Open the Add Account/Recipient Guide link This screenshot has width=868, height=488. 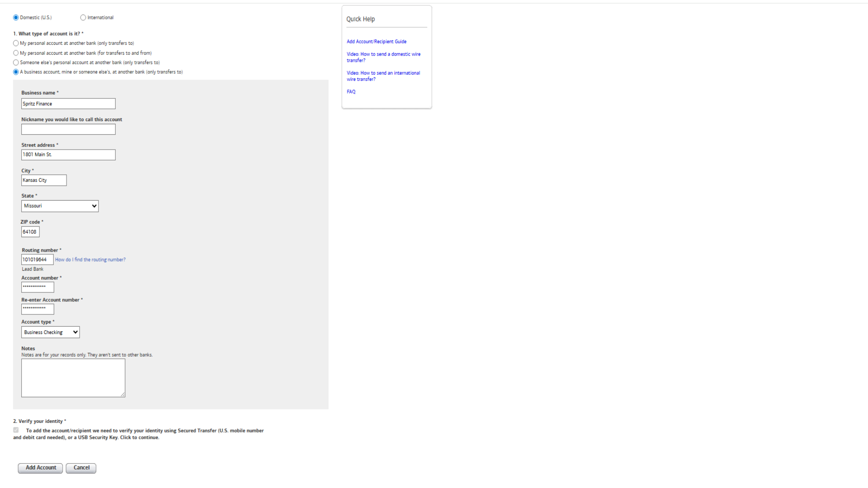(x=376, y=42)
